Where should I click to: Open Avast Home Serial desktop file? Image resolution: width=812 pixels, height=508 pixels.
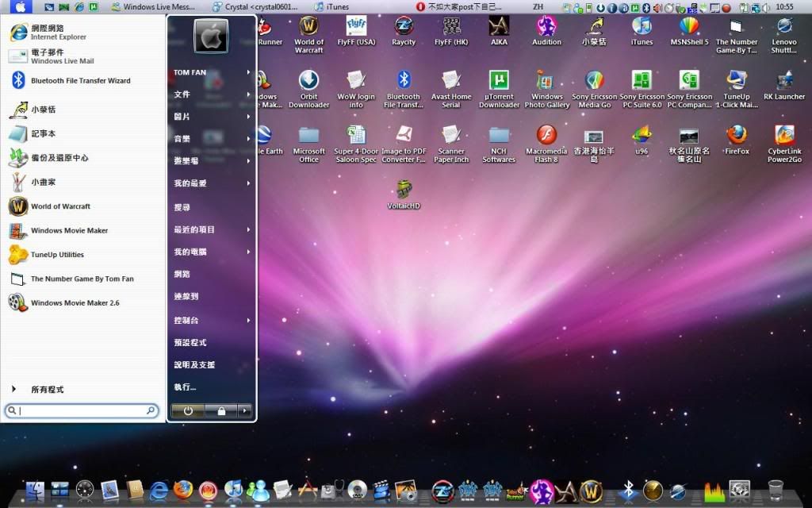[451, 89]
